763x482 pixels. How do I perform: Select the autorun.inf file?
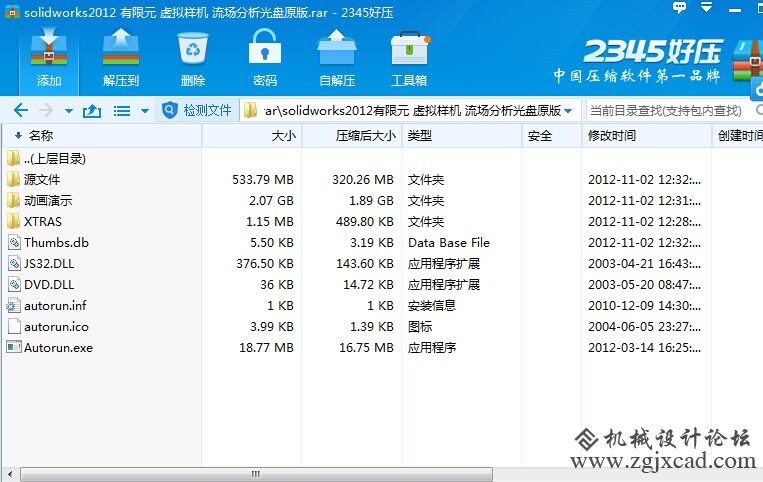[55, 305]
